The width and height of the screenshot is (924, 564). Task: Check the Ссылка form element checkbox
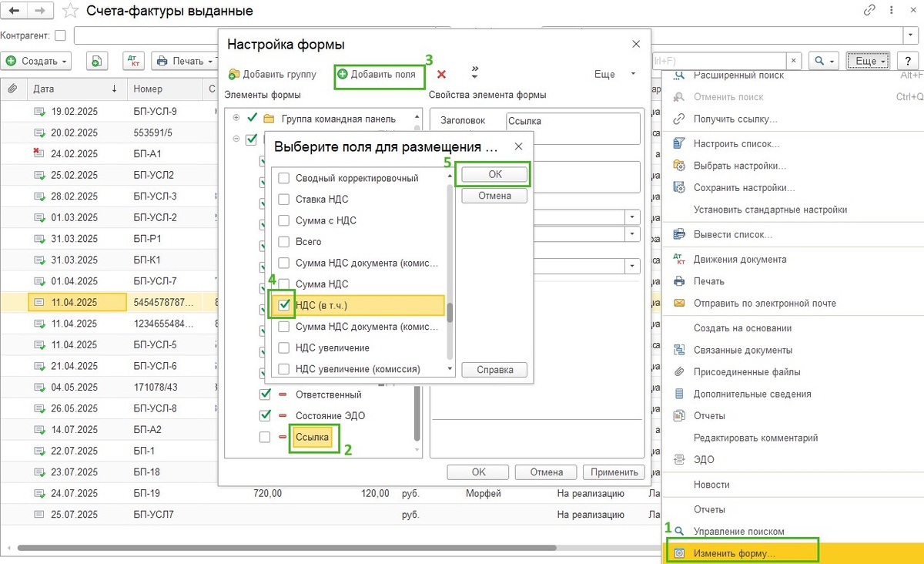[266, 438]
